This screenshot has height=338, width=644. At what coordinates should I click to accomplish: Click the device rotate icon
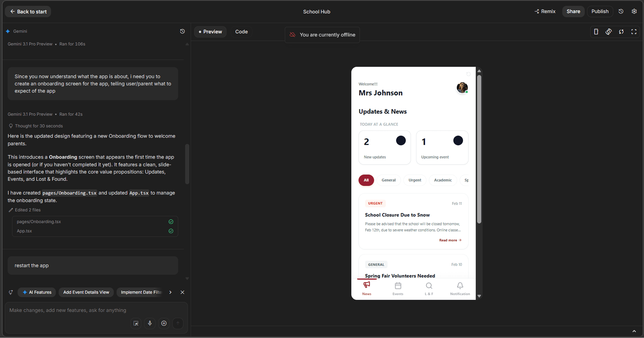click(609, 32)
